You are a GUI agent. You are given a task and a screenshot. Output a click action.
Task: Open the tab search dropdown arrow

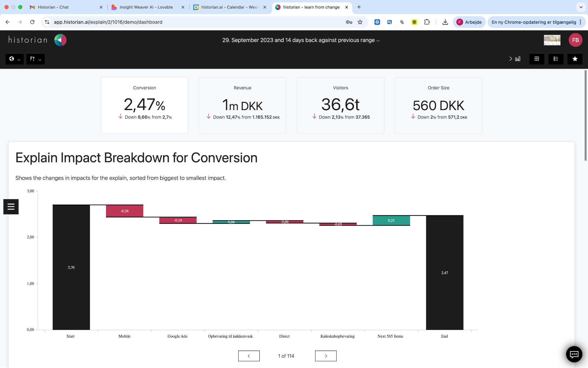click(581, 7)
